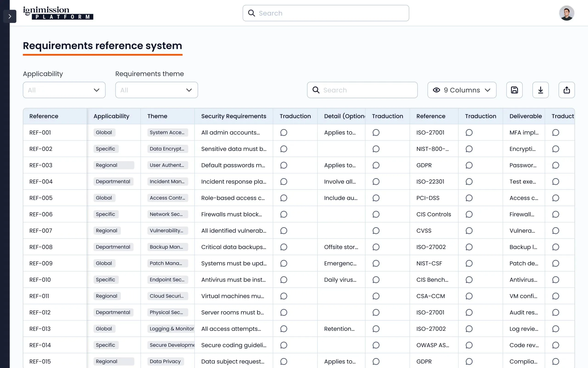
Task: Open Detail traduction comment for REF-001
Action: click(376, 133)
